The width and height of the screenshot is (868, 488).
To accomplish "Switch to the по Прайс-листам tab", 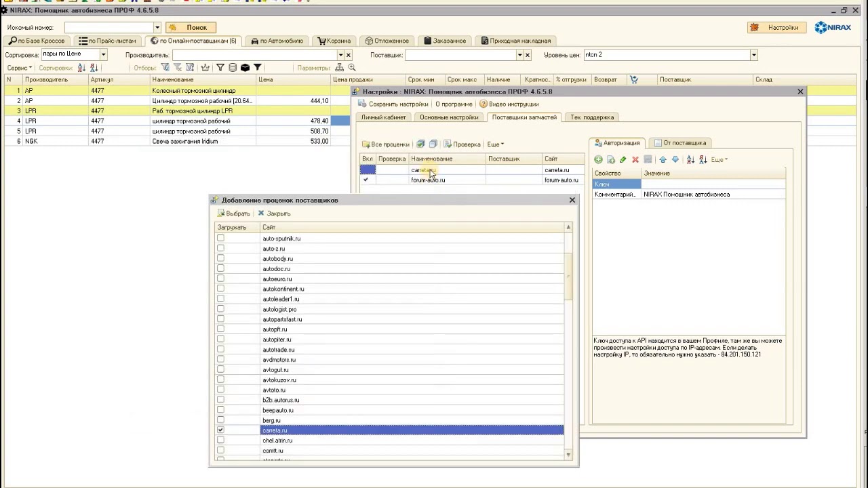I will pos(108,41).
